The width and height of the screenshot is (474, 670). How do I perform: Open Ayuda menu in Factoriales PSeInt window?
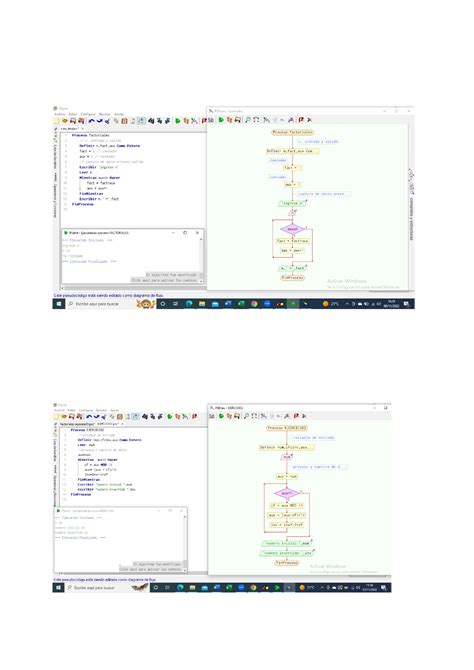click(x=119, y=114)
